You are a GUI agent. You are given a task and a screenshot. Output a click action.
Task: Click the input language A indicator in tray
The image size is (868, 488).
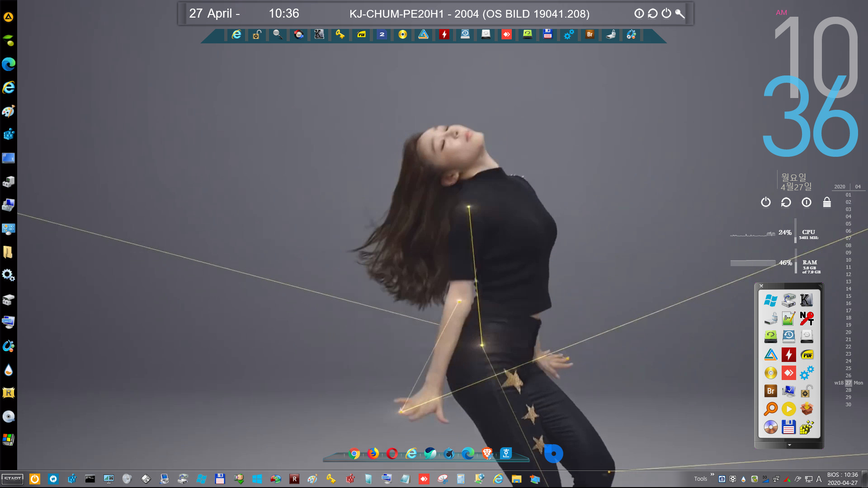point(819,479)
